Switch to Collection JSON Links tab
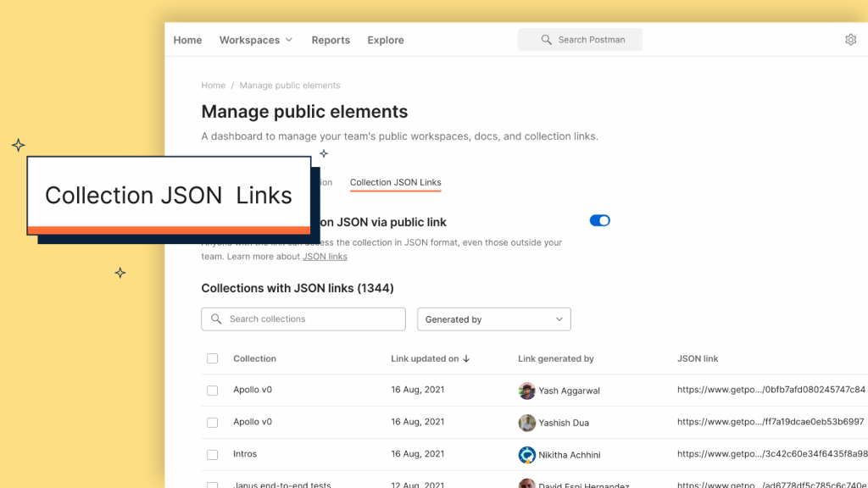 [x=395, y=183]
